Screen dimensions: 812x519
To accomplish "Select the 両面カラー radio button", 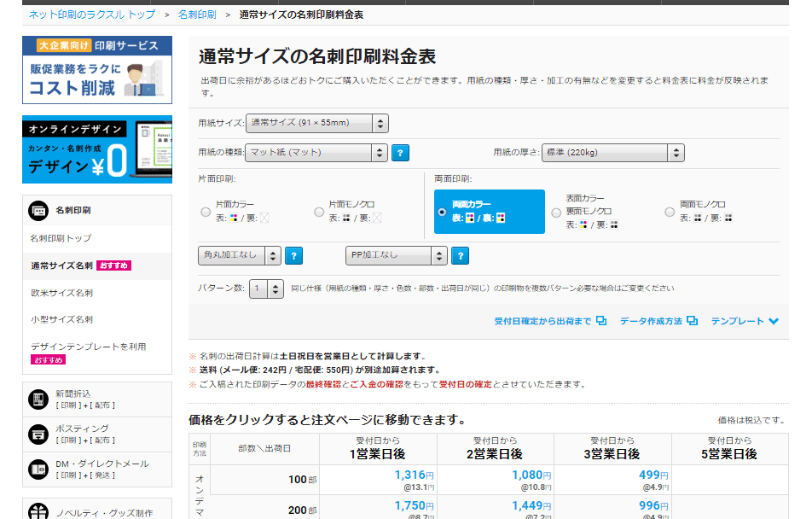I will (x=442, y=212).
